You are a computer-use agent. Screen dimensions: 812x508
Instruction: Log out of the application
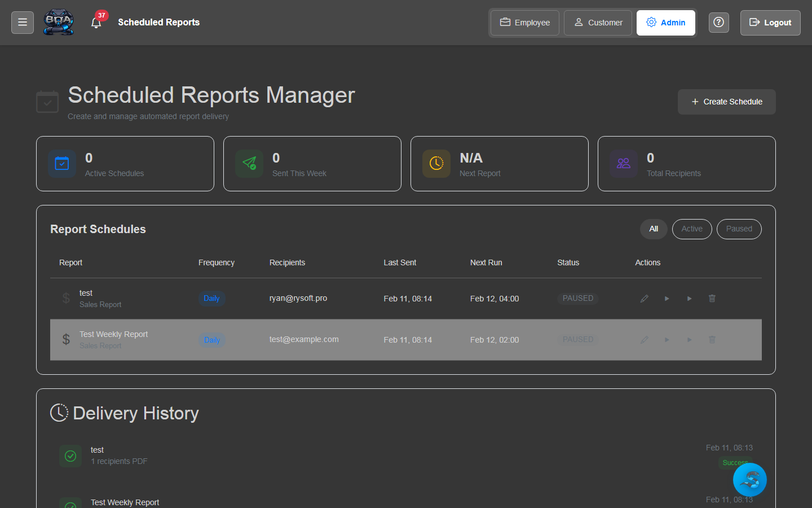click(x=770, y=23)
